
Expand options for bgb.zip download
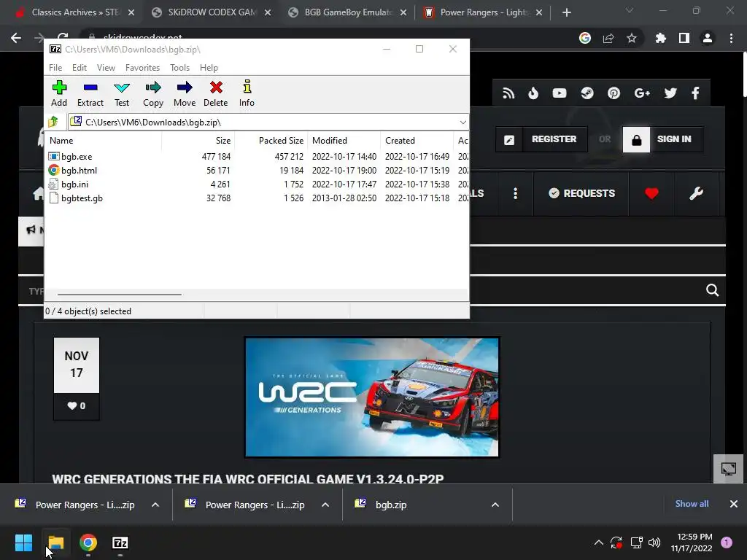pos(495,505)
